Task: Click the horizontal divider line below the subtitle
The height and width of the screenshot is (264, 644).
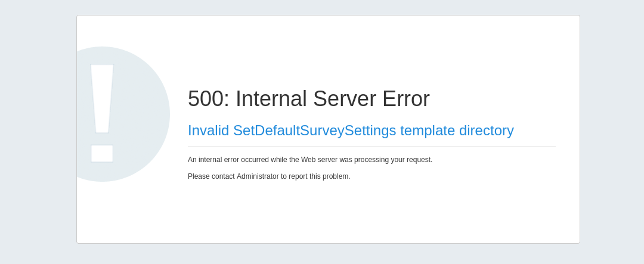Action: (x=371, y=147)
